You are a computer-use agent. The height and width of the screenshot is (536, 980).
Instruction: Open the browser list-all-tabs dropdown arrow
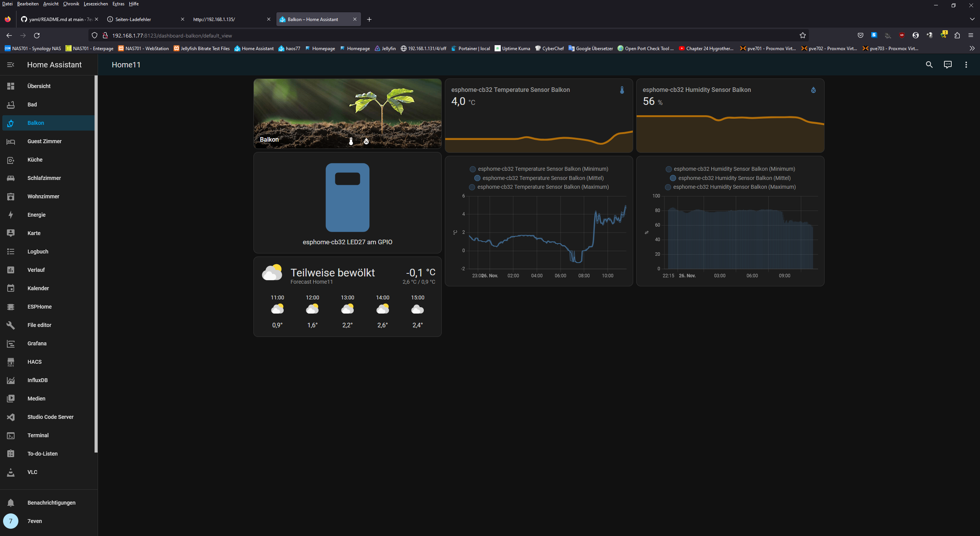(972, 19)
